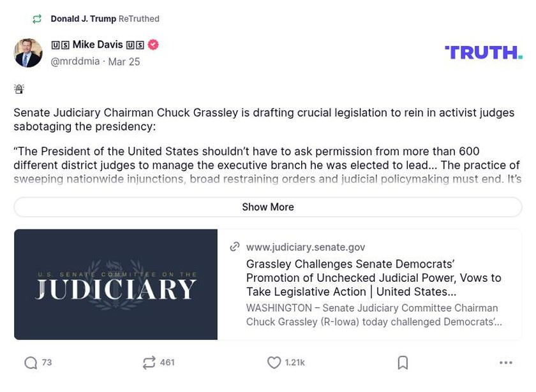536x392 pixels.
Task: Open the www.judiciary.senate.gov link
Action: point(305,247)
